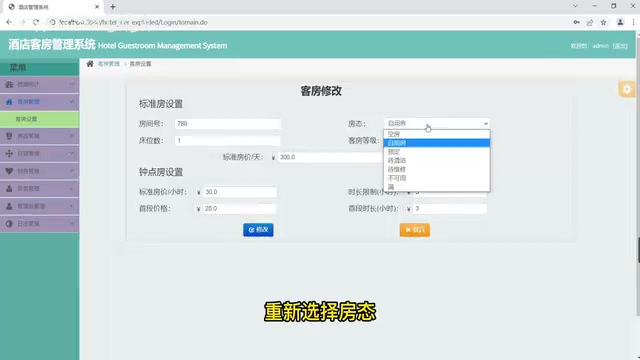Open the tab search chevron in title bar
Viewport: 640px width, 360px height.
click(x=576, y=6)
